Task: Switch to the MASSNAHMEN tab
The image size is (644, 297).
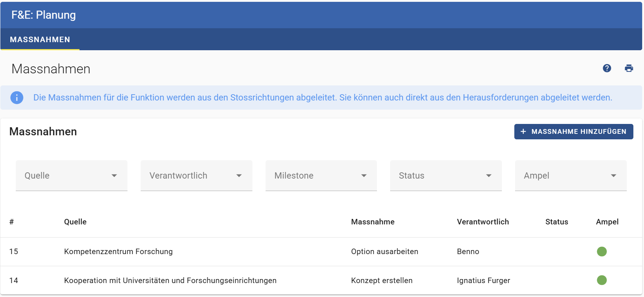Action: 40,40
